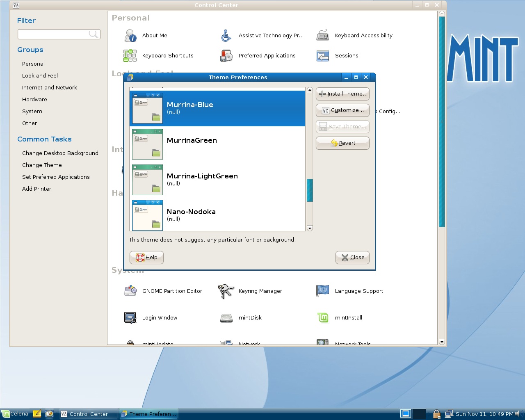Screen dimensions: 525x420
Task: Click the search magnifier in Filter box
Action: (x=93, y=34)
